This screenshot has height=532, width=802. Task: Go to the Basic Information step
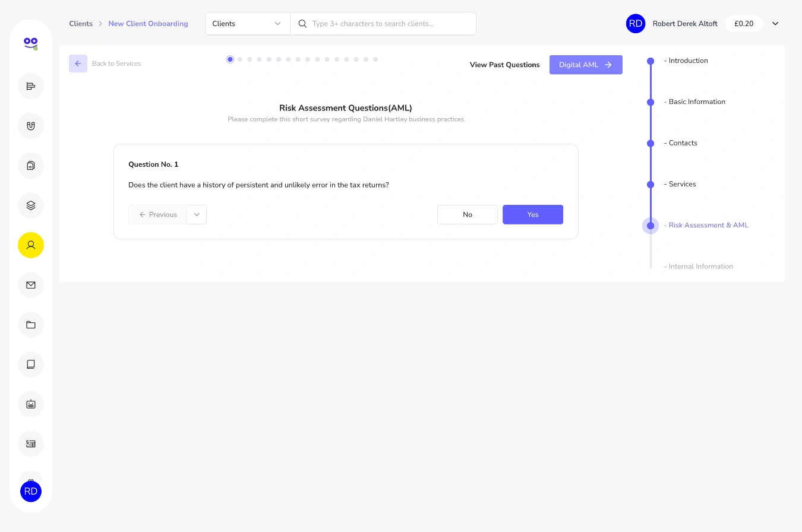click(x=694, y=102)
